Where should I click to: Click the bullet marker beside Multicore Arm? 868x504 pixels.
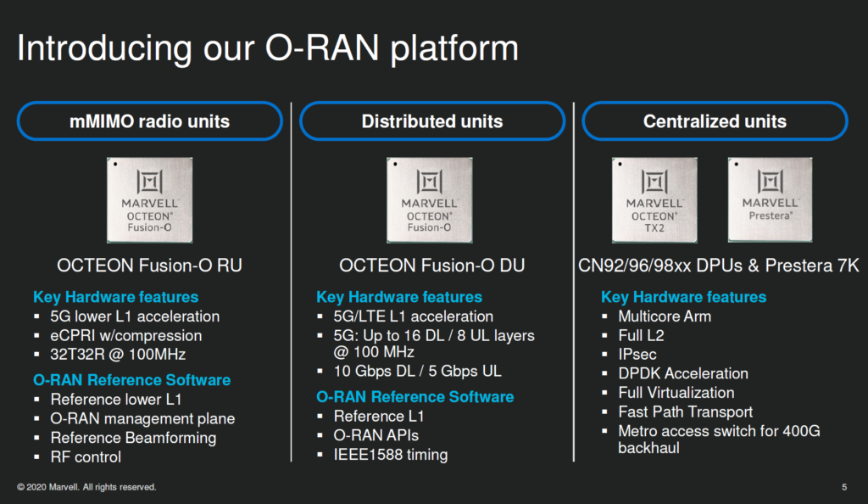(607, 316)
